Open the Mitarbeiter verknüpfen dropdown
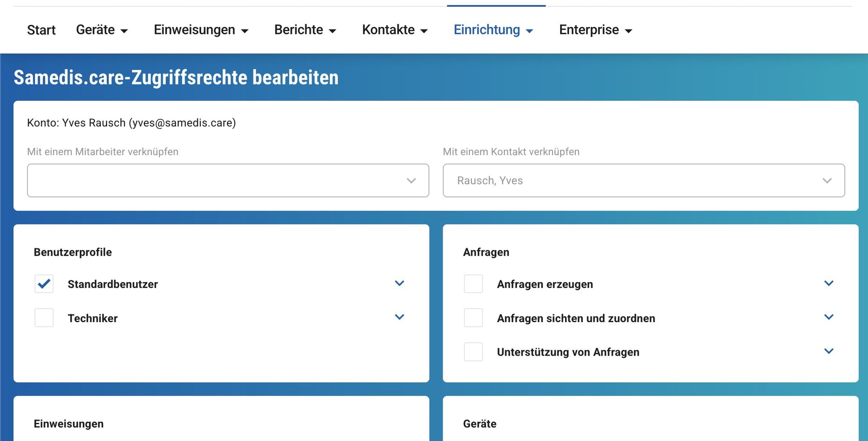 tap(228, 180)
